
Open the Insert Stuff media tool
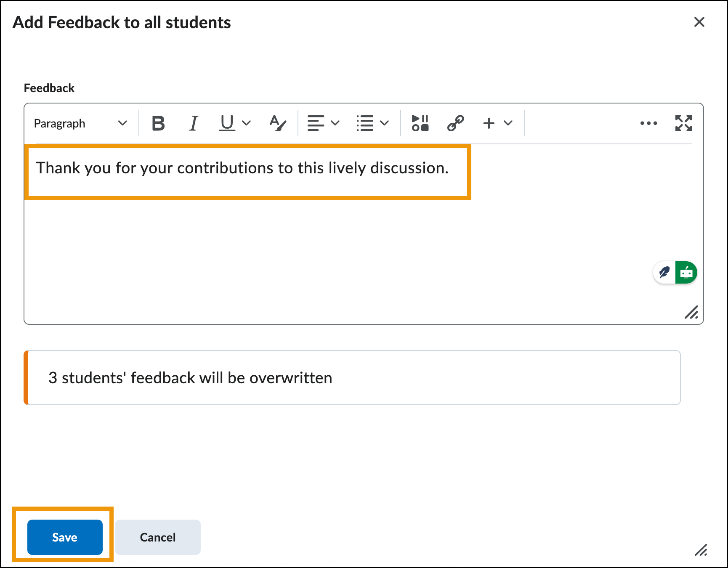tap(420, 123)
